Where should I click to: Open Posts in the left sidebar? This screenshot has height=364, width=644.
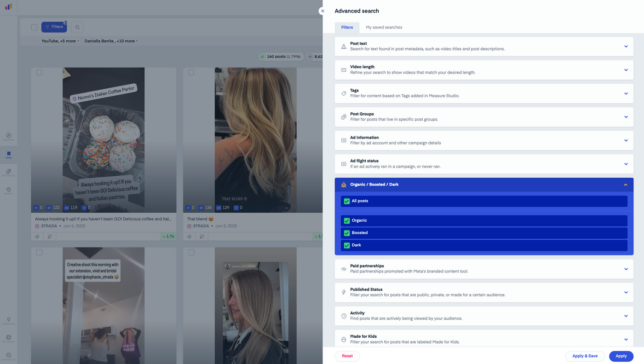(x=9, y=155)
